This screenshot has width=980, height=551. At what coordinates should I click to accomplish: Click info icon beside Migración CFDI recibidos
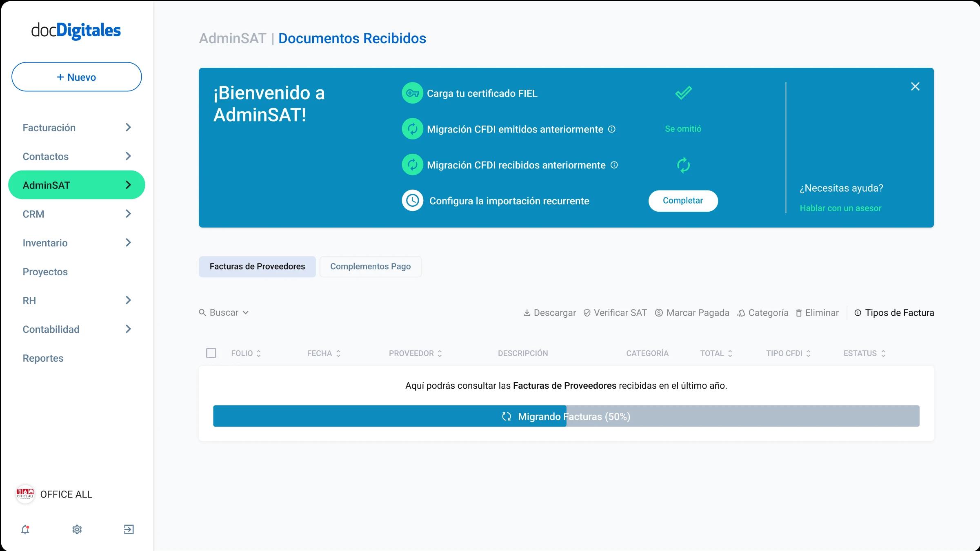pos(614,165)
